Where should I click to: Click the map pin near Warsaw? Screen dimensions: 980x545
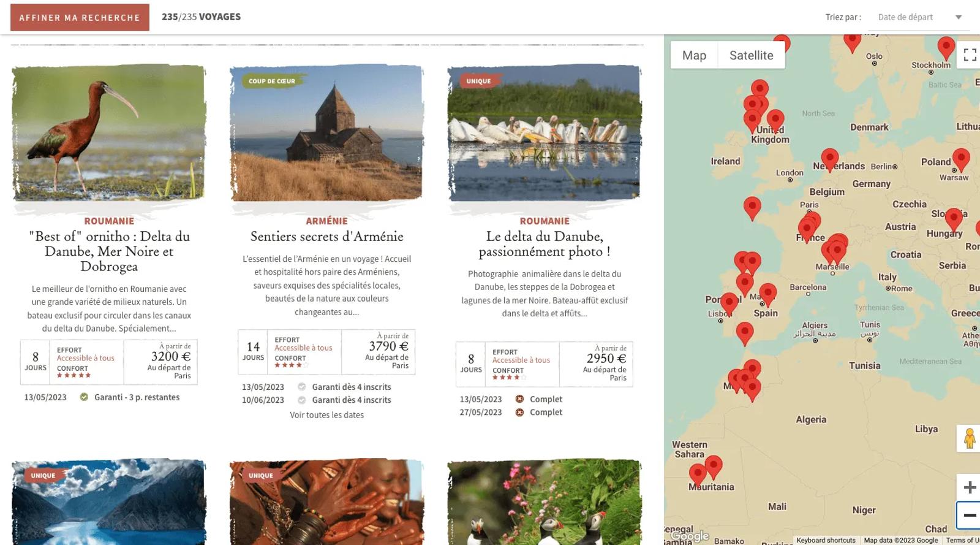point(961,159)
